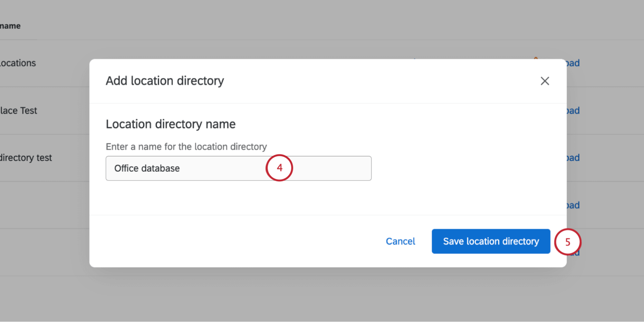Click the Enter a name helper text
The width and height of the screenshot is (644, 322).
[186, 147]
